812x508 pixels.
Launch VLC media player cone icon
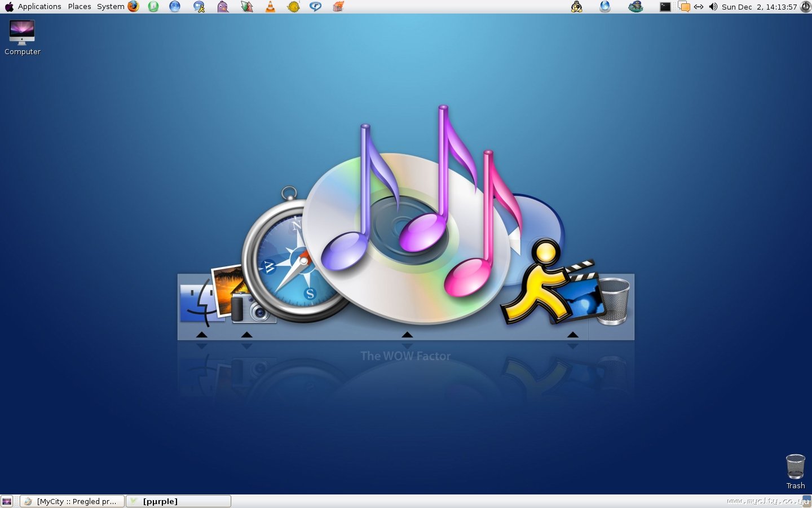pos(271,7)
